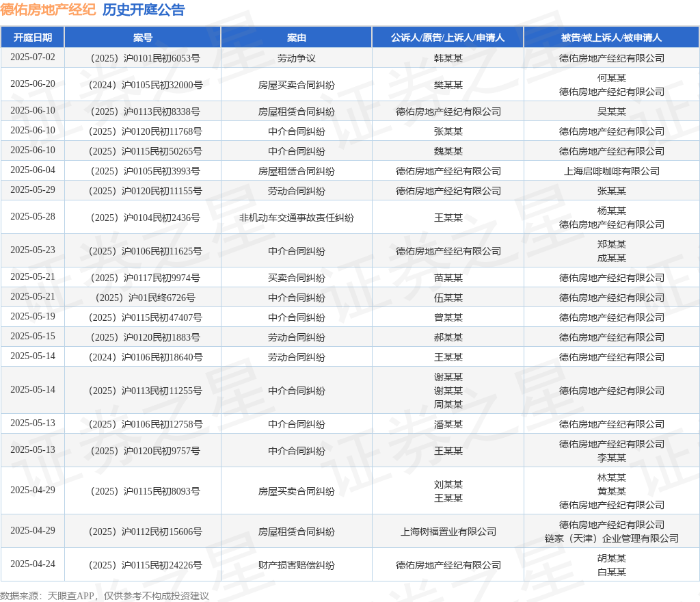Image resolution: width=700 pixels, height=602 pixels.
Task: Click plaintiff 周某某
Action: pyautogui.click(x=448, y=404)
